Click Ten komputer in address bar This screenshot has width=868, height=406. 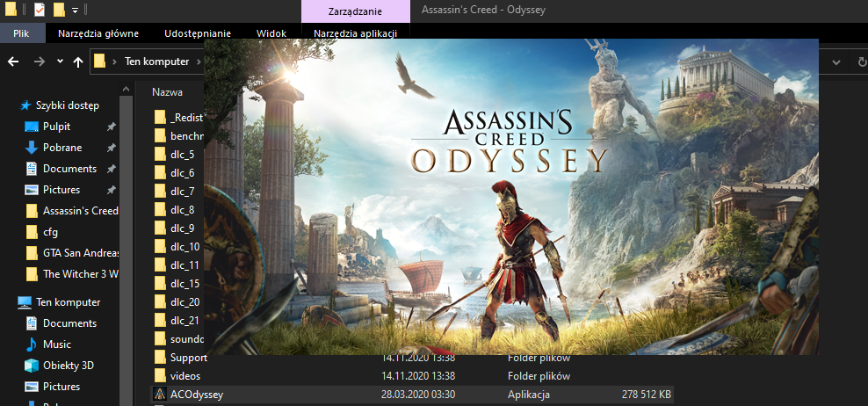click(156, 62)
